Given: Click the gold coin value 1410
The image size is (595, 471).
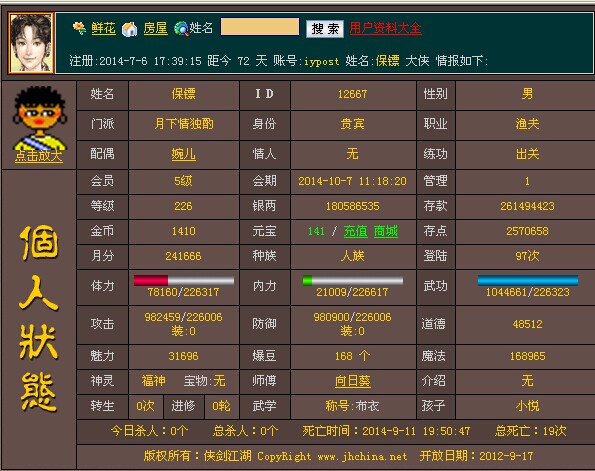Looking at the screenshot, I should point(184,231).
